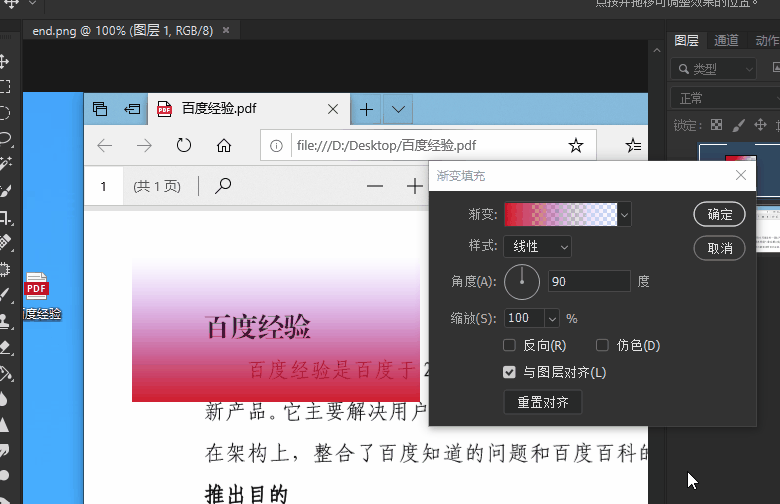Viewport: 780px width, 504px height.
Task: Click the site info icon in address bar
Action: click(x=276, y=146)
